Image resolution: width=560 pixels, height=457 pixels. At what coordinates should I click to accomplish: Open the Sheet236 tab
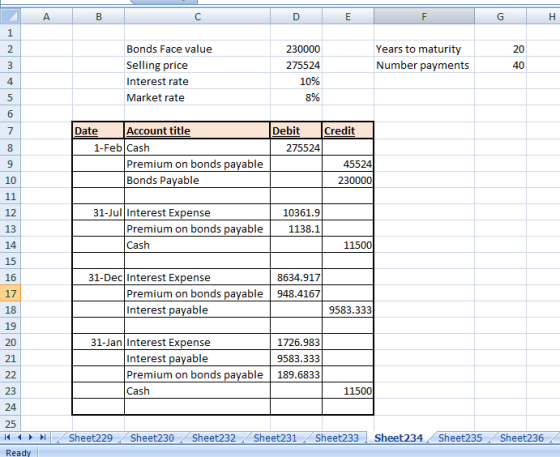pos(521,438)
